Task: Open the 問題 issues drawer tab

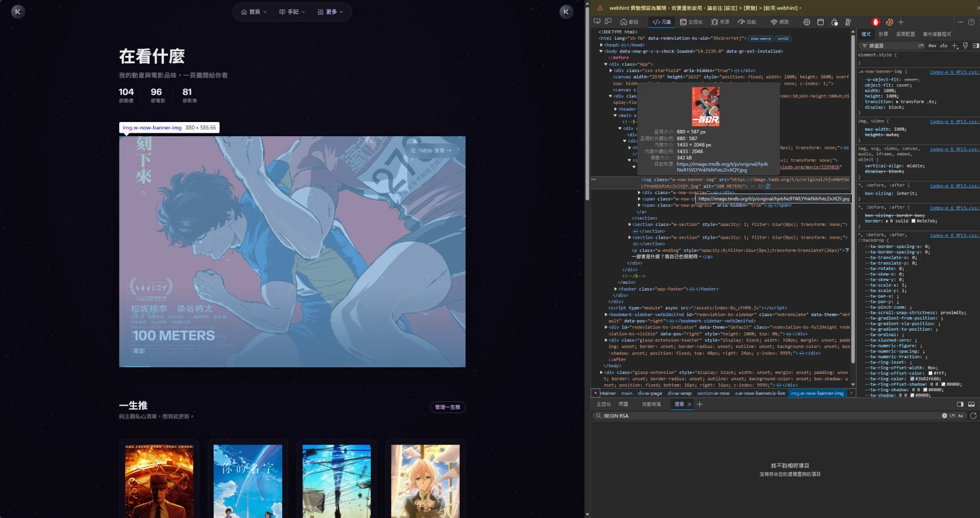Action: pyautogui.click(x=623, y=404)
